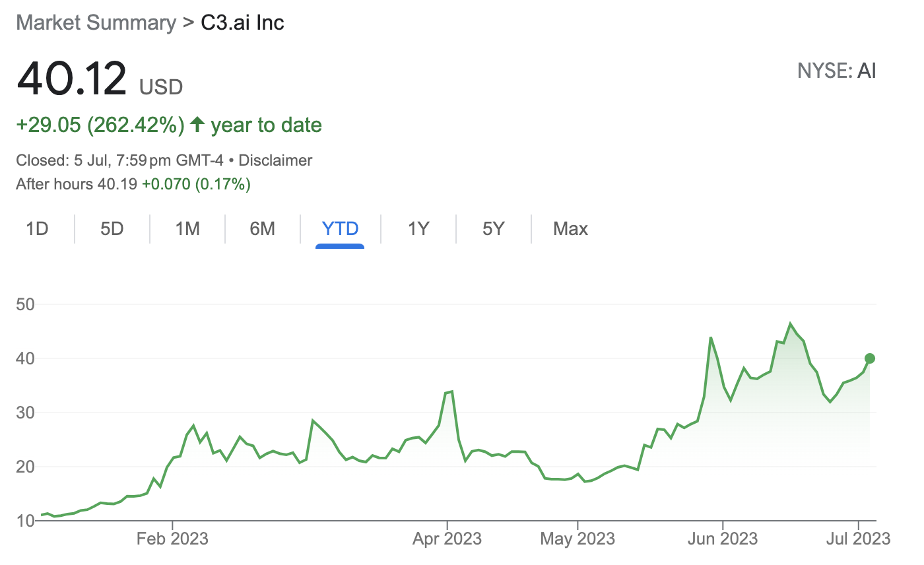The height and width of the screenshot is (565, 924).
Task: Click the green up arrow icon
Action: pyautogui.click(x=197, y=124)
